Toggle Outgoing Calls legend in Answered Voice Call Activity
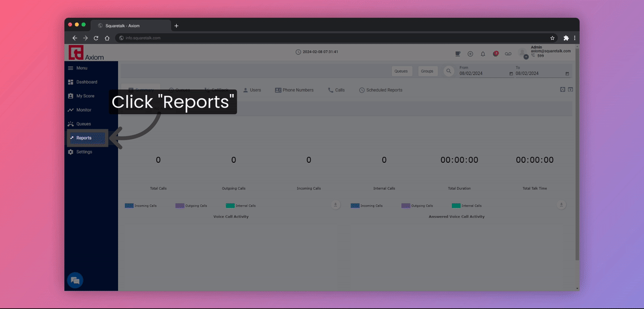Image resolution: width=644 pixels, height=309 pixels. (418, 206)
